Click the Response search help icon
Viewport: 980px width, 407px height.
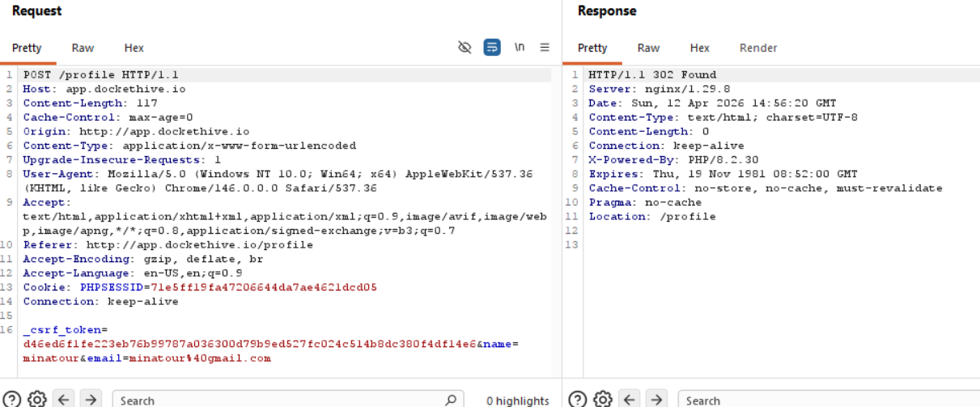(x=578, y=399)
